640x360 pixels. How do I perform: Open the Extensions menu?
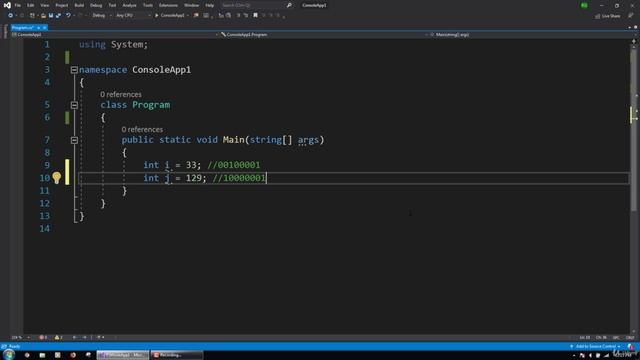[x=168, y=5]
